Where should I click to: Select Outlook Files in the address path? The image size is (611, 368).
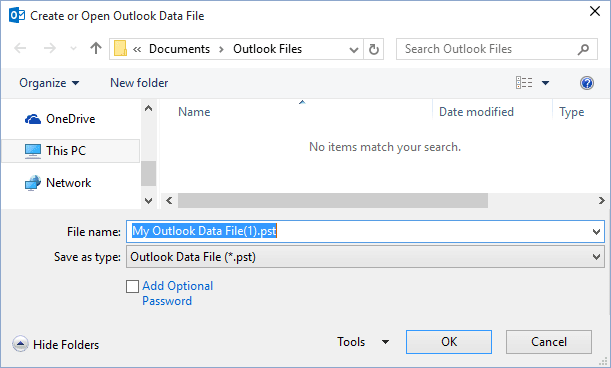point(267,49)
